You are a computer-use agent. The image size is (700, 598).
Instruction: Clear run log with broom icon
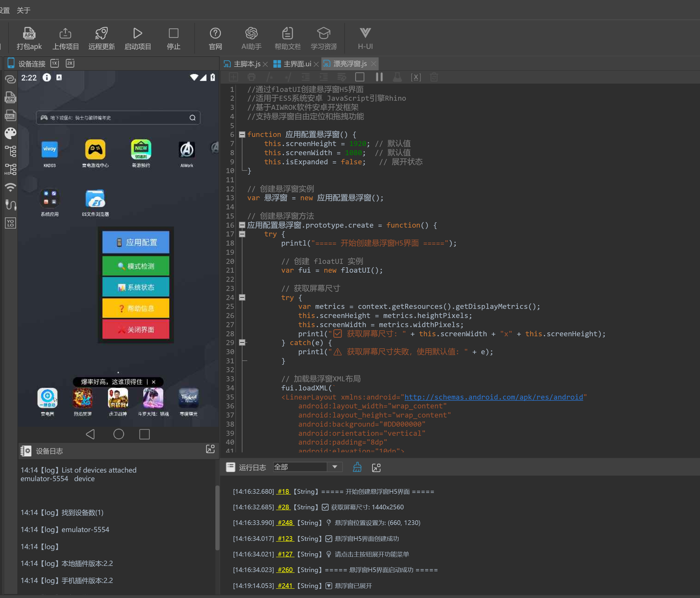pyautogui.click(x=357, y=467)
